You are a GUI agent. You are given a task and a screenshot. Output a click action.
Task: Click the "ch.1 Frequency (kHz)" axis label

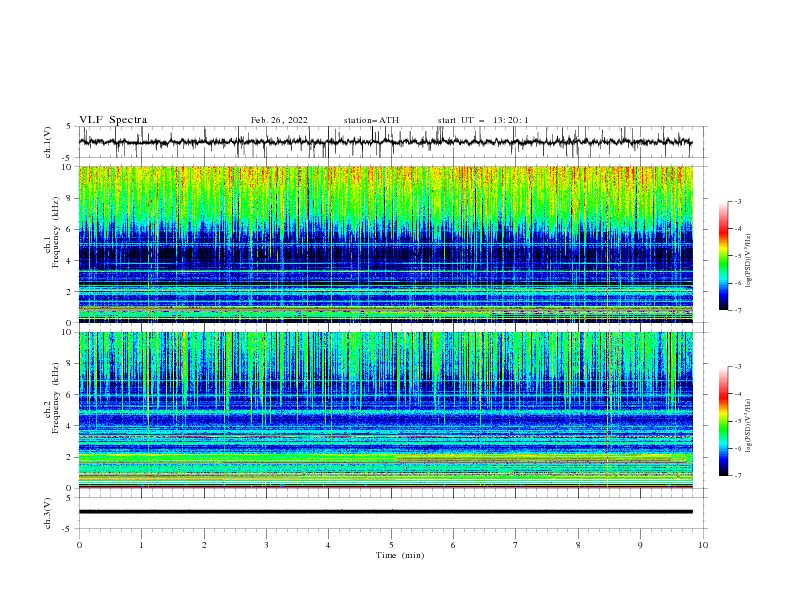52,230
